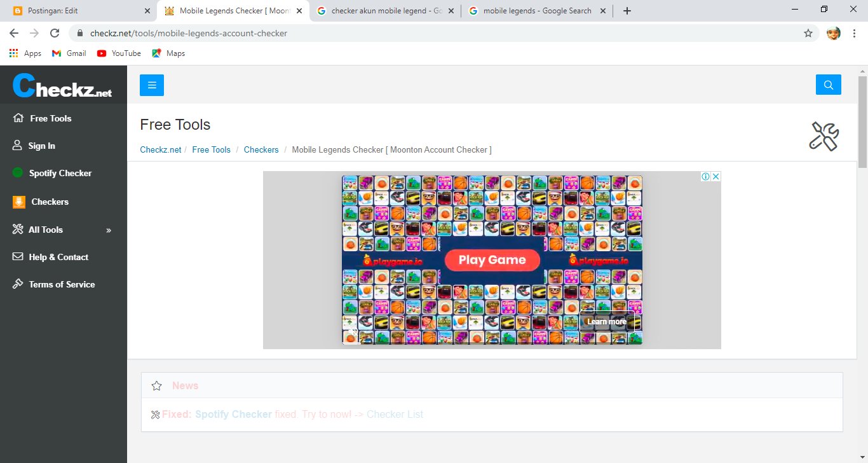Open a new browser tab
Screen dimensions: 868x463
click(x=627, y=11)
